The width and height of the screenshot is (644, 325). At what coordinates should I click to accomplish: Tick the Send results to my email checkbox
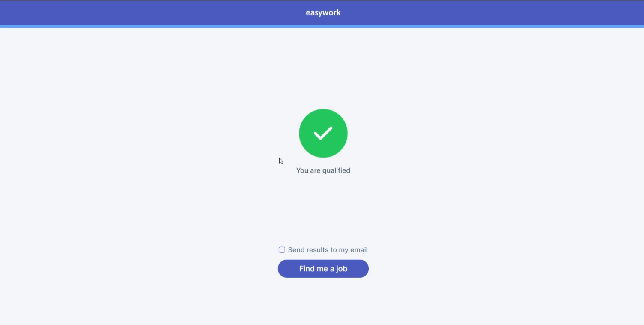(x=282, y=250)
